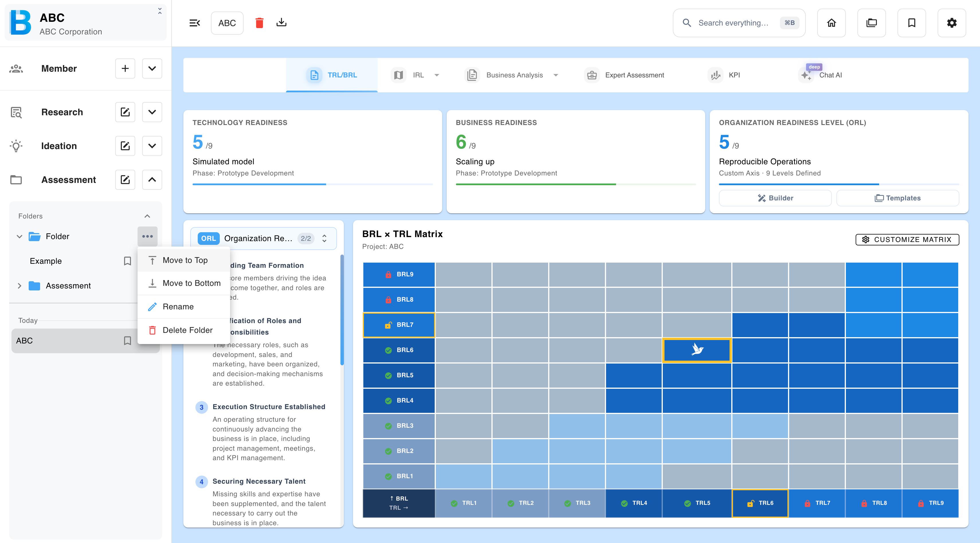The width and height of the screenshot is (980, 543).
Task: Choose Move to Bottom from menu
Action: point(184,283)
